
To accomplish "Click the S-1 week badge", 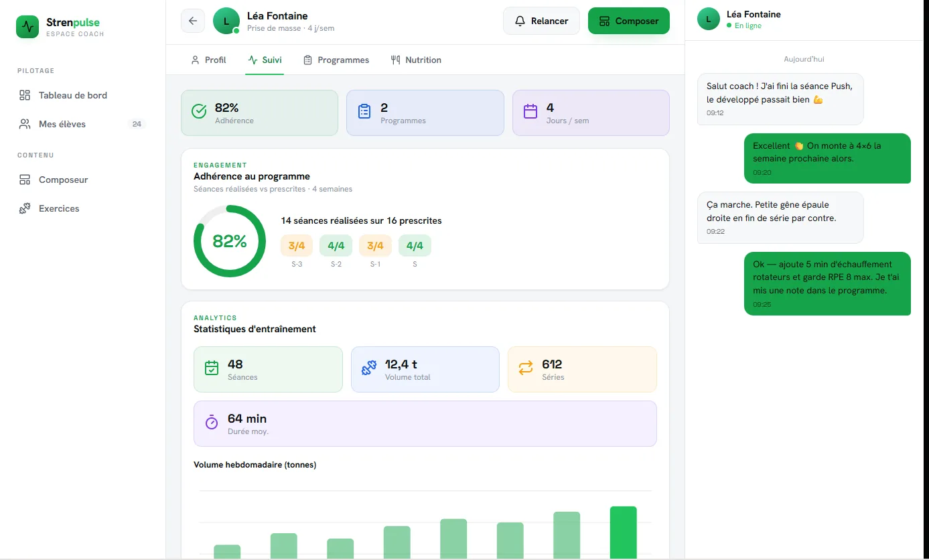I will (x=375, y=246).
